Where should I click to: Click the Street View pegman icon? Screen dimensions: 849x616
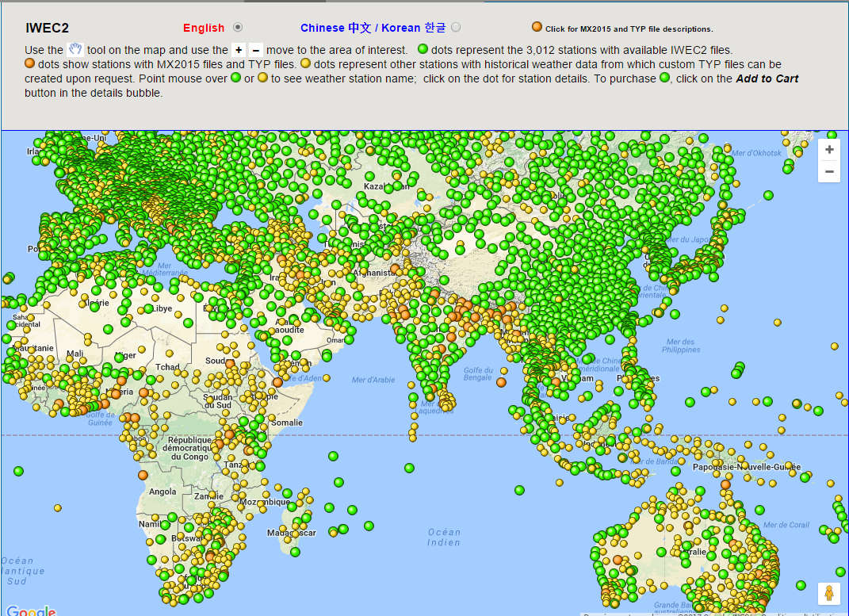(x=828, y=593)
